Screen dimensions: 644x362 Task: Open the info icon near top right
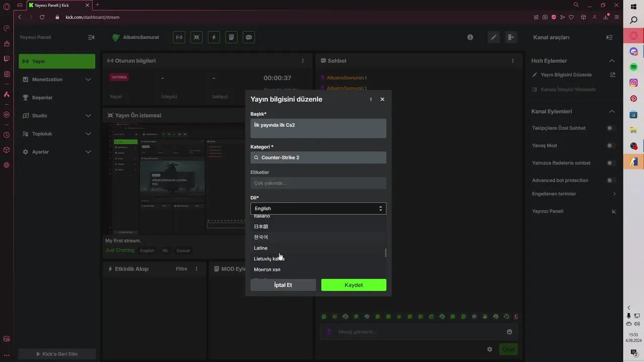(x=470, y=37)
